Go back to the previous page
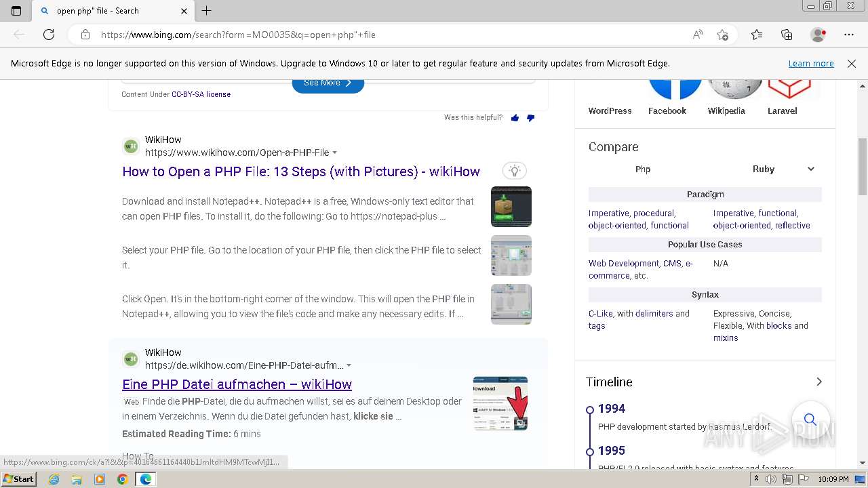This screenshot has width=868, height=488. (x=19, y=35)
